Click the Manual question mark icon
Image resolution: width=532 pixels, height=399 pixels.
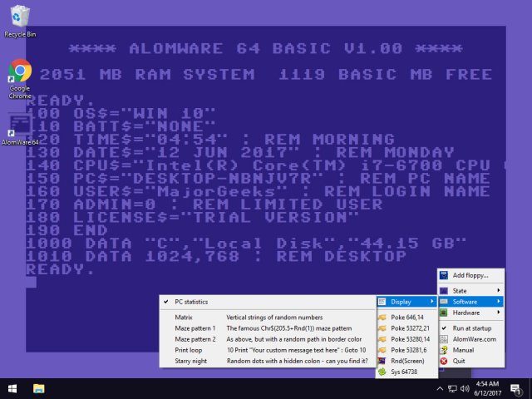click(x=443, y=350)
